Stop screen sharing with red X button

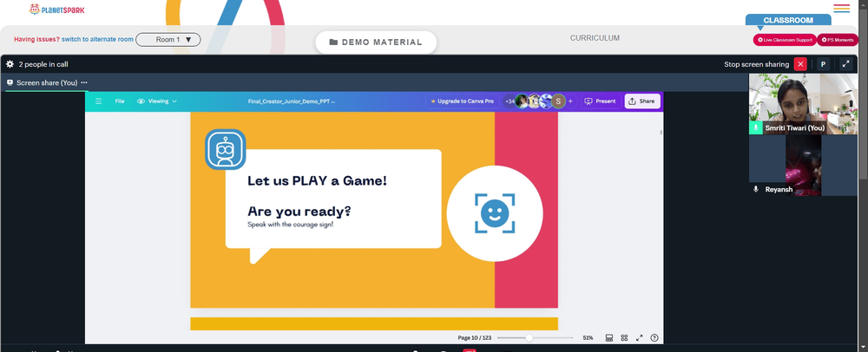click(800, 64)
